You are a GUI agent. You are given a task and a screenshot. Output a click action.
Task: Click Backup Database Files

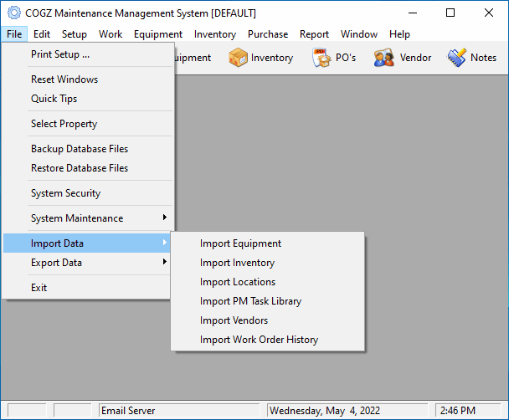88,149
